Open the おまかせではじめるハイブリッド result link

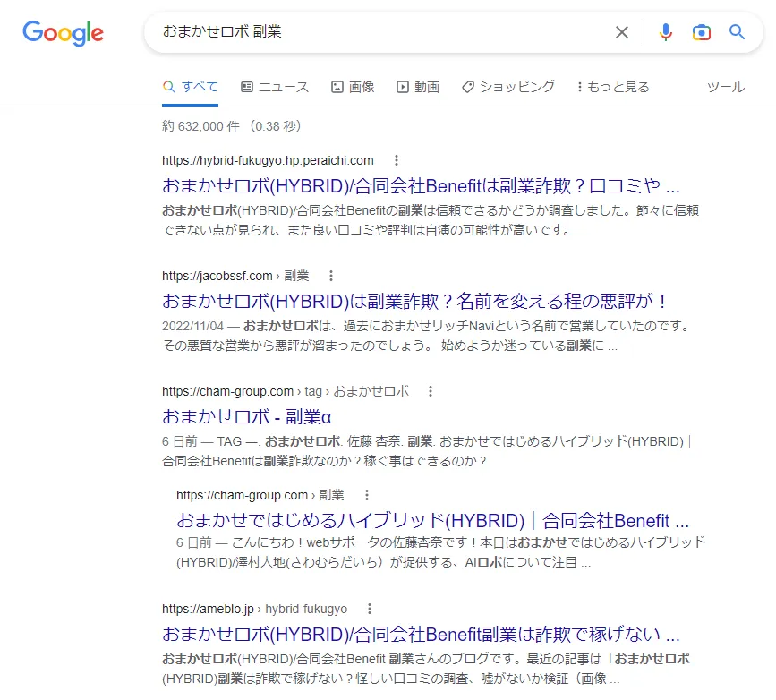[x=432, y=520]
